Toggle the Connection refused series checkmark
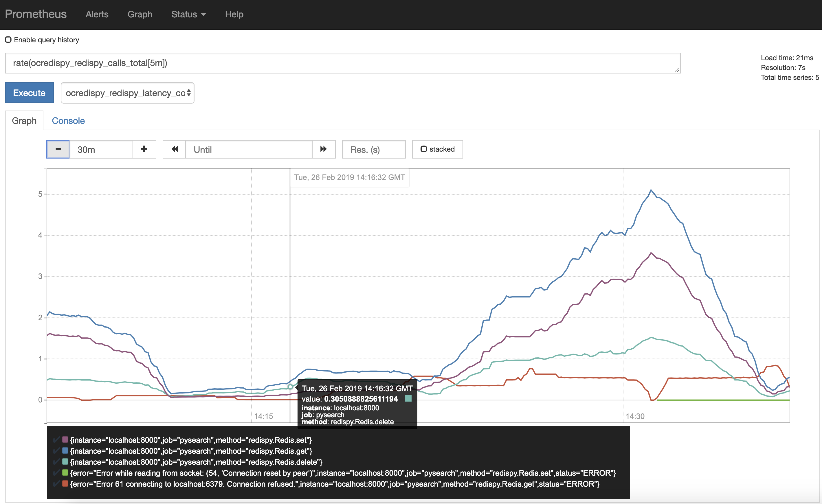Screen dimensions: 822x504 [x=56, y=484]
